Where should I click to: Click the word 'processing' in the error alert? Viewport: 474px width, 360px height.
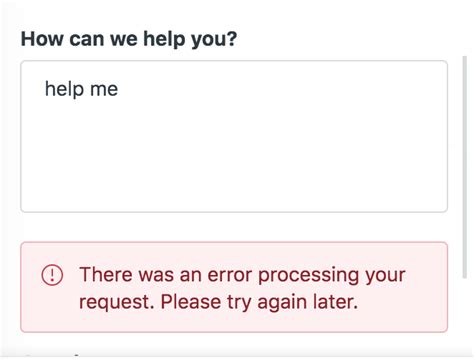[309, 276]
